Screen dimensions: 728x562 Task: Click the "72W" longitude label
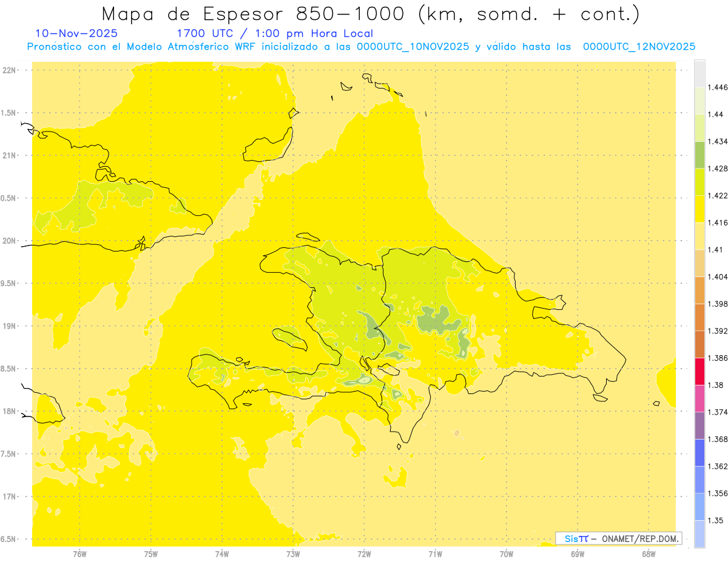pos(364,554)
